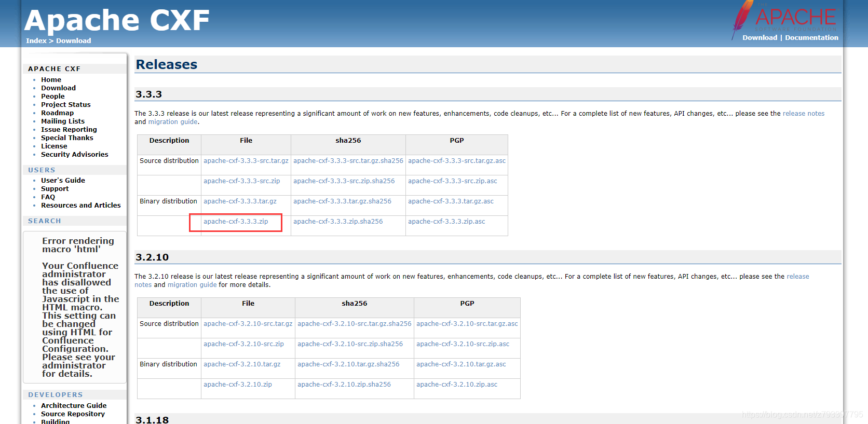Image resolution: width=868 pixels, height=424 pixels.
Task: Go to Home in the sidebar
Action: pos(51,80)
